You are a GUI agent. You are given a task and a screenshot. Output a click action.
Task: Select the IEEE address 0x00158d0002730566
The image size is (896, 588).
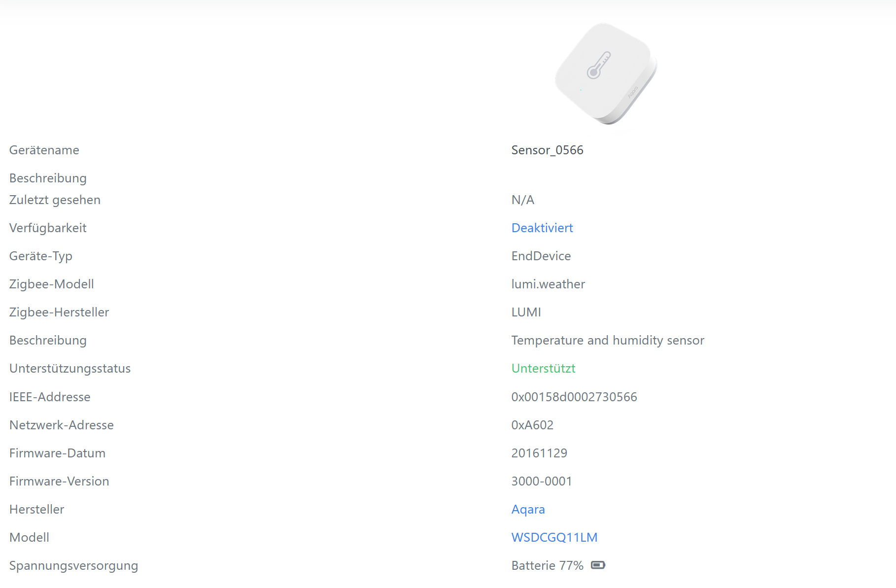coord(574,397)
